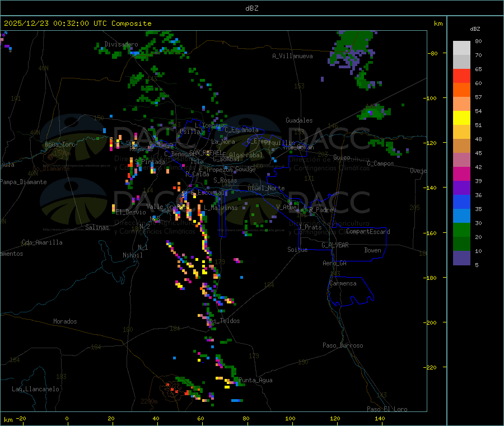Select the C_Campos label
Viewport: 504px width, 426px height.
point(380,163)
